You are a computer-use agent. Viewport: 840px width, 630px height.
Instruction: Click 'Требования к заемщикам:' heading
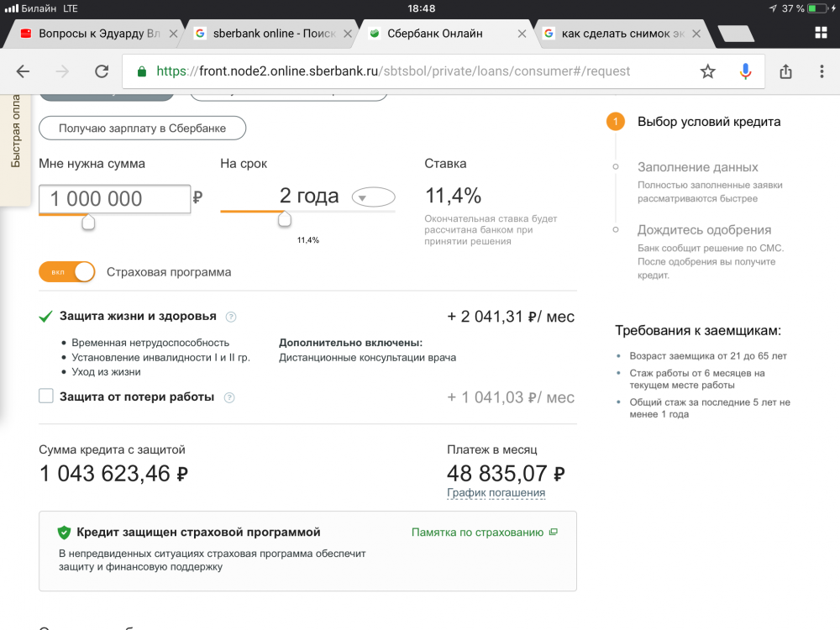click(x=698, y=330)
